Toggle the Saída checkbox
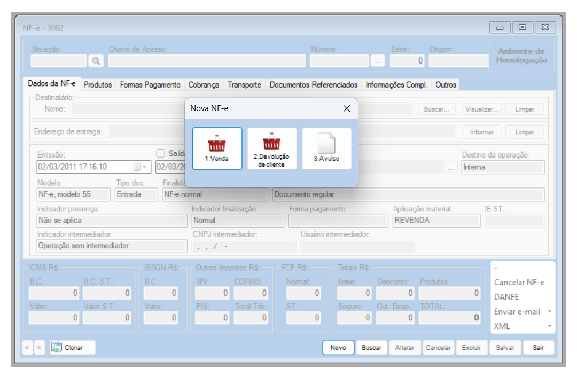The image size is (577, 392). 160,153
